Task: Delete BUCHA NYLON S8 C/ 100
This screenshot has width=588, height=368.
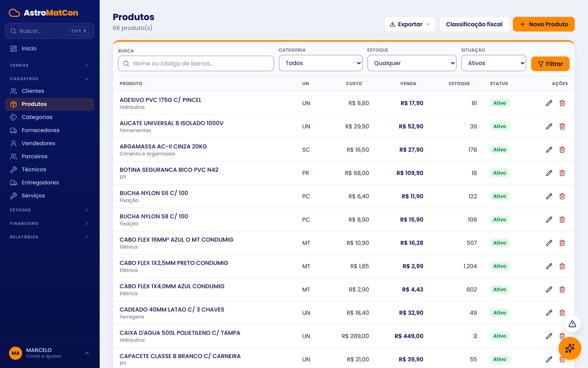Action: [562, 220]
